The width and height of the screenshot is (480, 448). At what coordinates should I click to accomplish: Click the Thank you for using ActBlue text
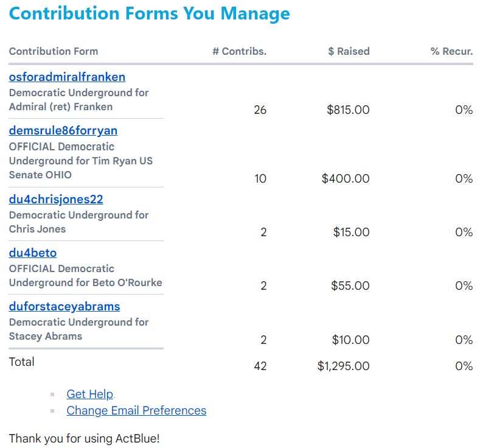click(84, 438)
